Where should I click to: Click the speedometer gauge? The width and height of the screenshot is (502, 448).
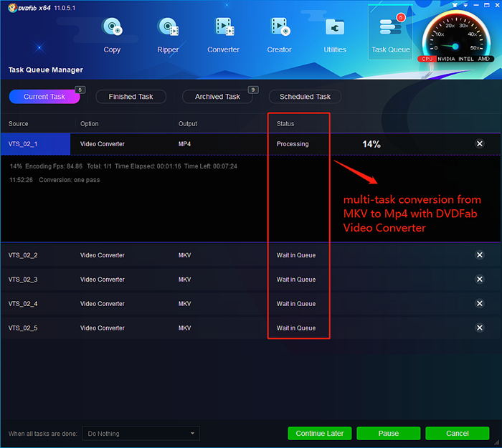tap(456, 34)
